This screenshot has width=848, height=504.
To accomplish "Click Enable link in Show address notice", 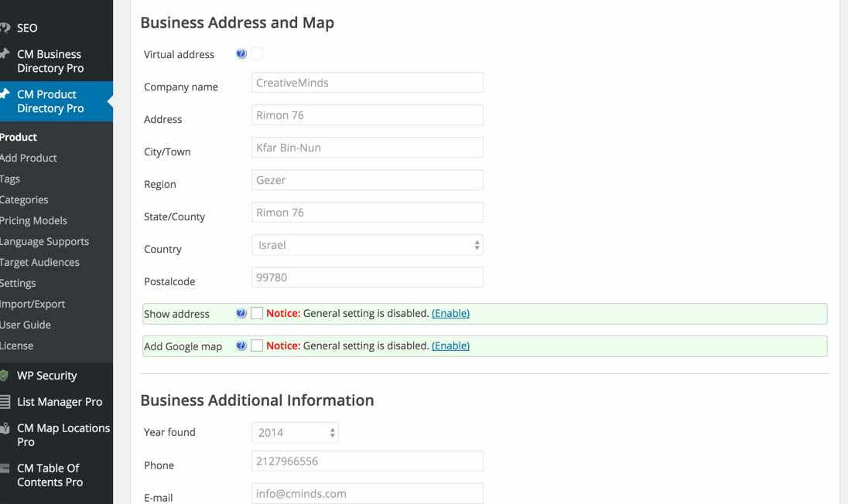I will point(450,314).
